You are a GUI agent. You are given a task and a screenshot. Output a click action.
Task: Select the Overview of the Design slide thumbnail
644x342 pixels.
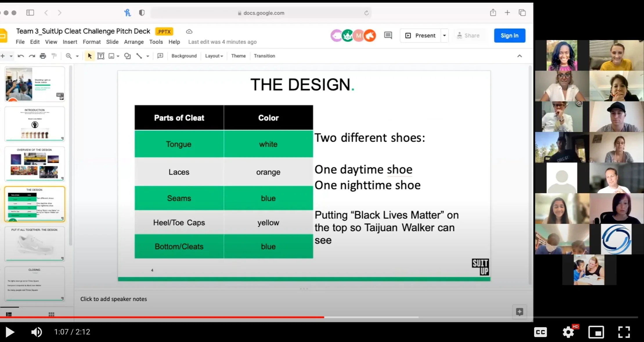coord(35,164)
